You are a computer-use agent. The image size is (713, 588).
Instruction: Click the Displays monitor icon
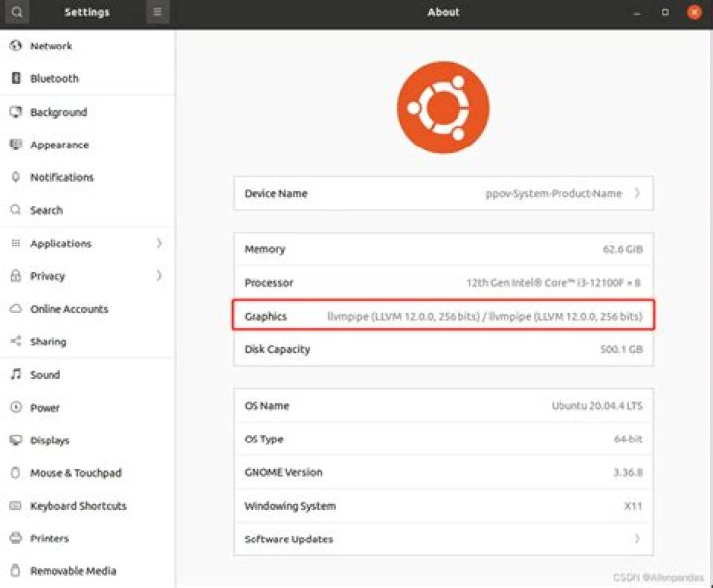coord(16,440)
